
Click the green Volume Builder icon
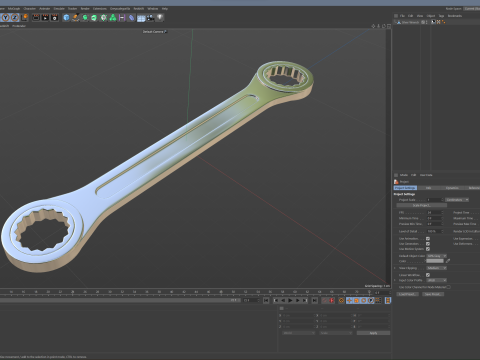coord(113,17)
